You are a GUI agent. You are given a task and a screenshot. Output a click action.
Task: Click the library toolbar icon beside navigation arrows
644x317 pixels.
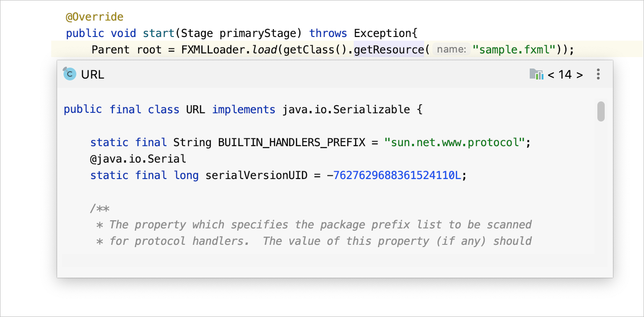click(536, 74)
